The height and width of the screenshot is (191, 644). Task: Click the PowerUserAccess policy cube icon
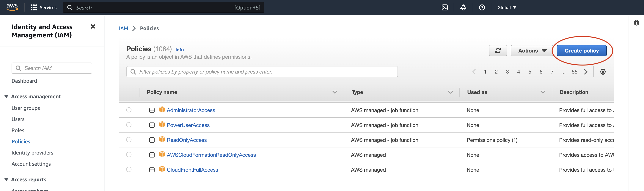(x=162, y=124)
